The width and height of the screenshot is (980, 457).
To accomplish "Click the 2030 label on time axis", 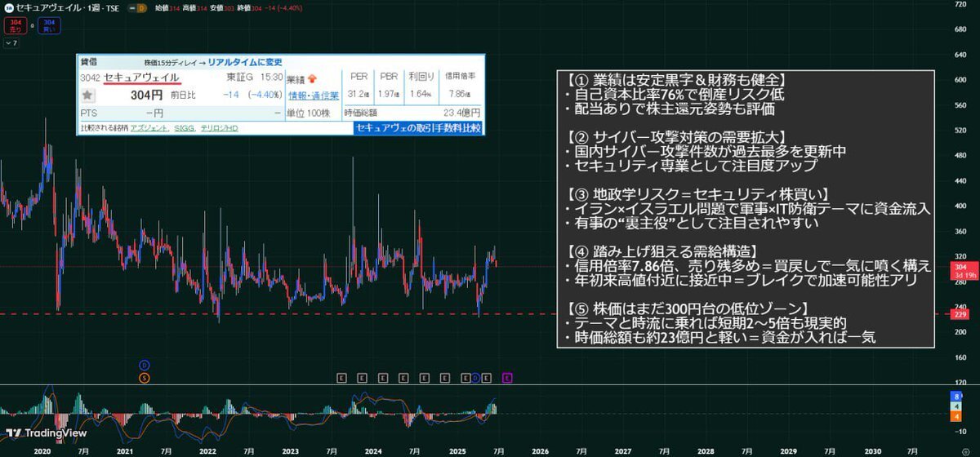I will click(872, 450).
